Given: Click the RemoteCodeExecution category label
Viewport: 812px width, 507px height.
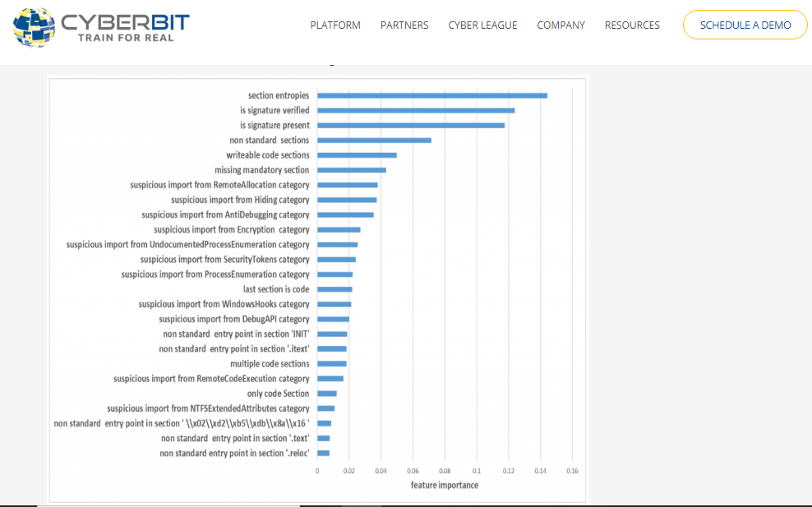Looking at the screenshot, I should pyautogui.click(x=211, y=379).
